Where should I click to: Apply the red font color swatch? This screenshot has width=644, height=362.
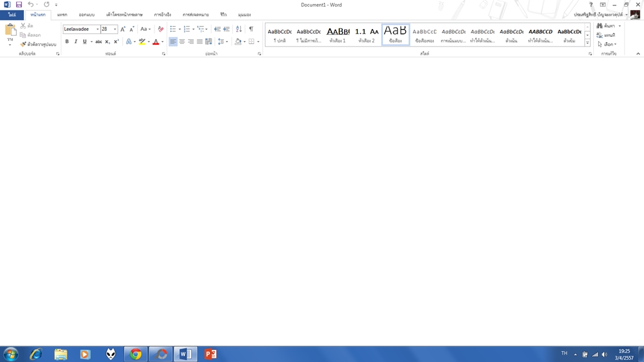(x=156, y=42)
